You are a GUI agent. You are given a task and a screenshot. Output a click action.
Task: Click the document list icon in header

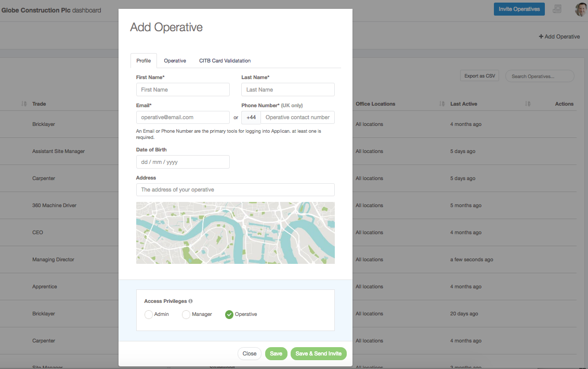557,9
